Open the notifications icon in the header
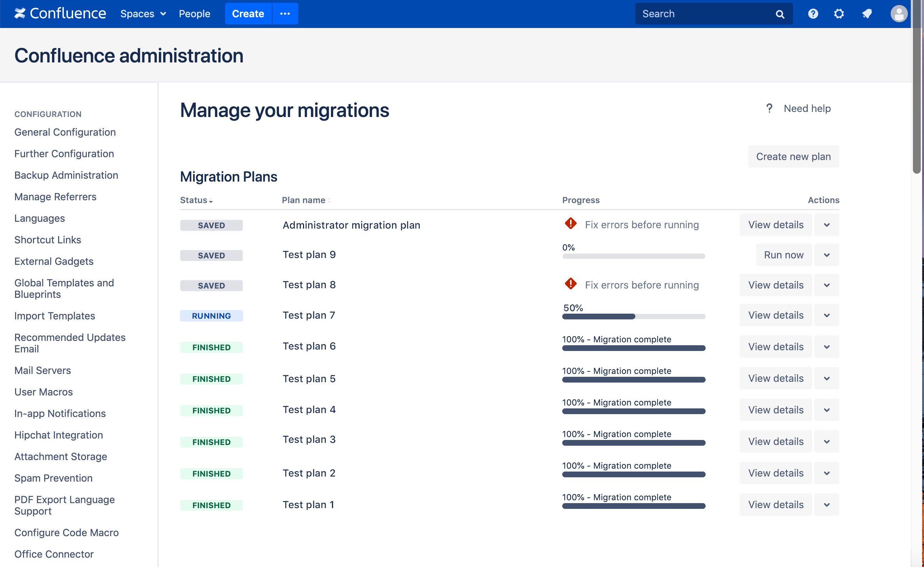The width and height of the screenshot is (924, 567). click(867, 14)
